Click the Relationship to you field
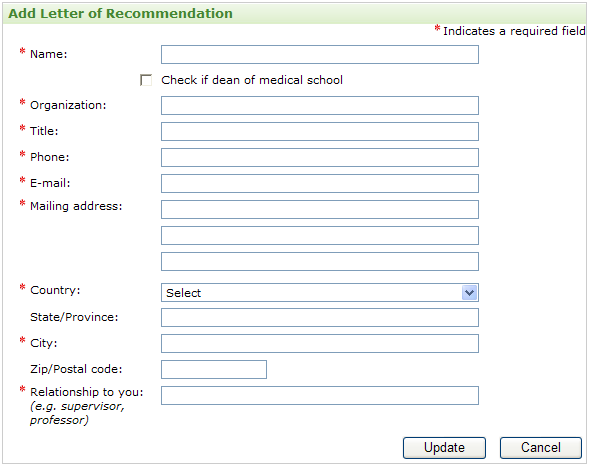The height and width of the screenshot is (468, 590). (x=320, y=395)
